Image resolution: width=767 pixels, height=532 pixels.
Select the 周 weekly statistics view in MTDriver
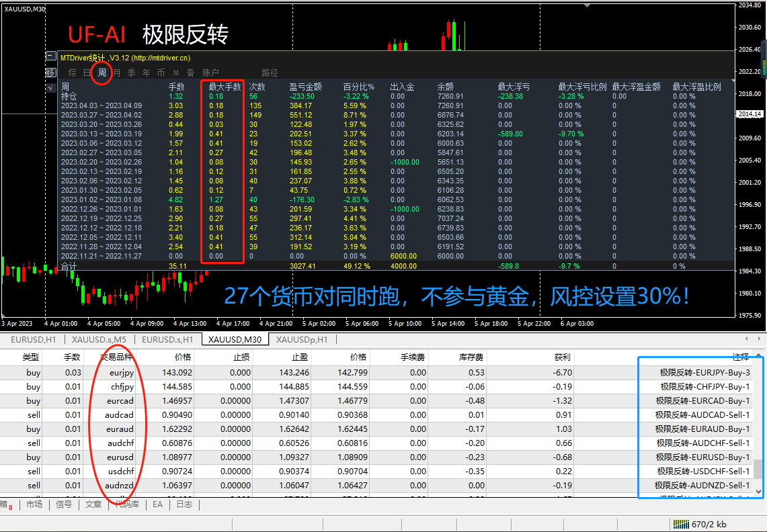102,72
